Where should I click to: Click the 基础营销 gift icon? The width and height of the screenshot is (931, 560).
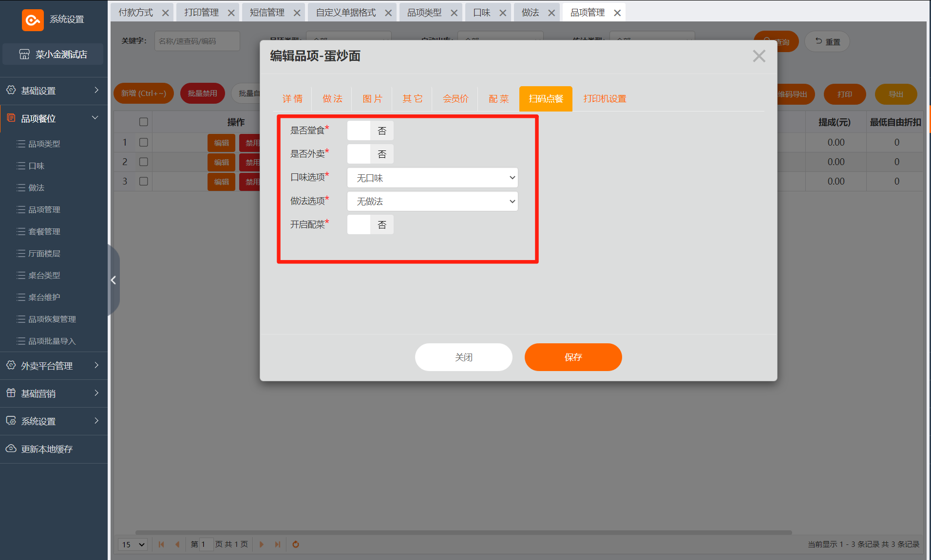point(11,393)
